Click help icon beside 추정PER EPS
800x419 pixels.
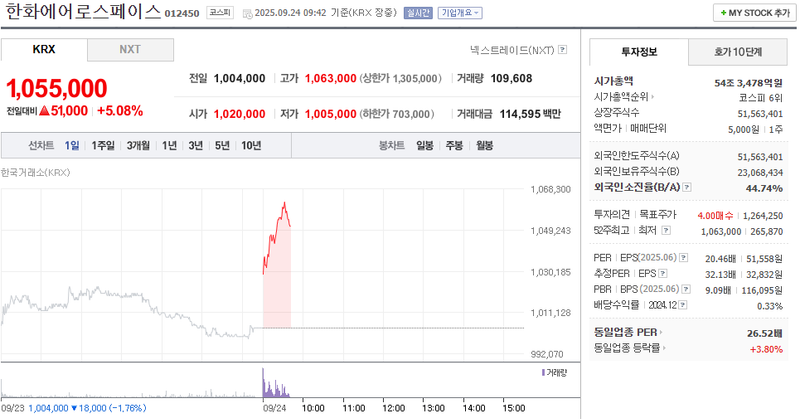663,274
